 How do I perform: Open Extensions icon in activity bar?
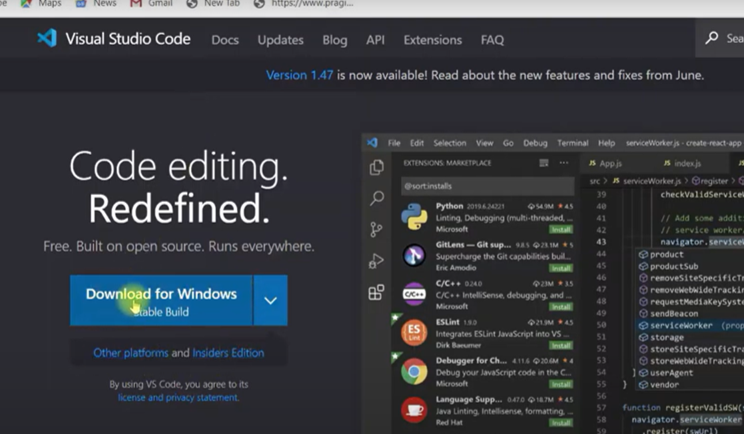(x=376, y=293)
